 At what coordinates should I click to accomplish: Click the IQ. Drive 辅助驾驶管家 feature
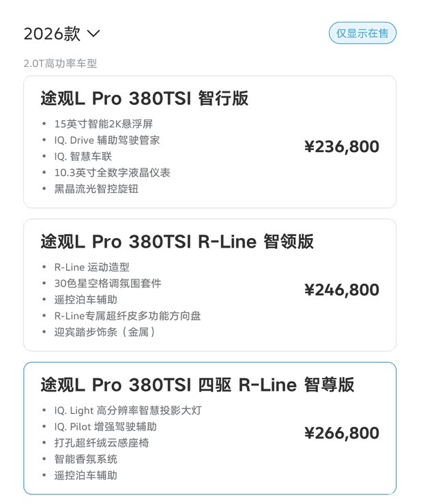107,140
